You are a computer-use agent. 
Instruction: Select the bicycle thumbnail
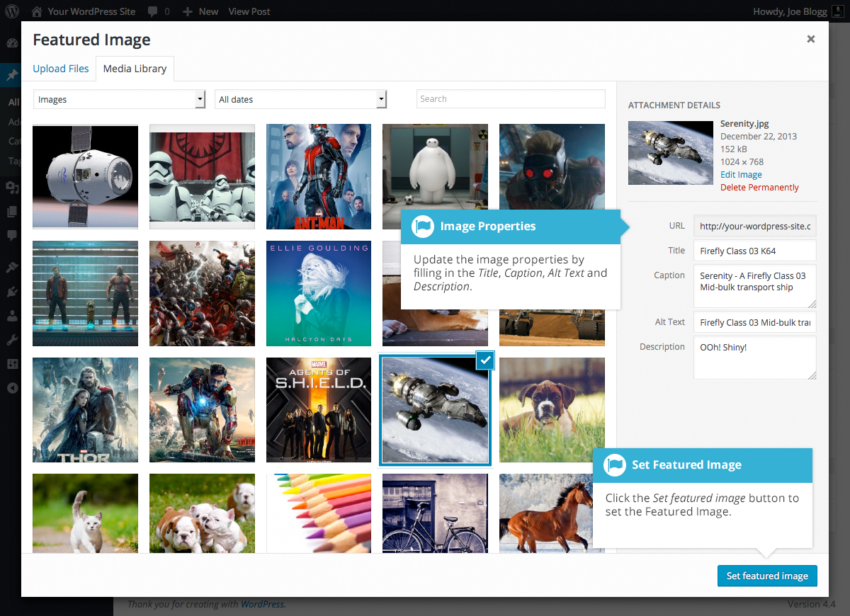(x=435, y=513)
